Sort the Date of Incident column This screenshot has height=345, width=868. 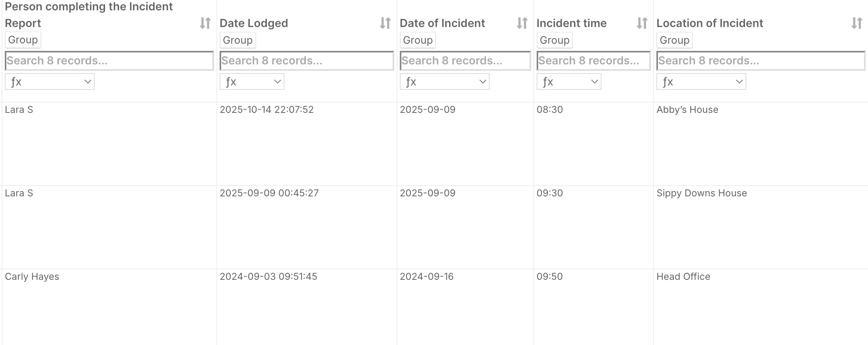coord(522,23)
